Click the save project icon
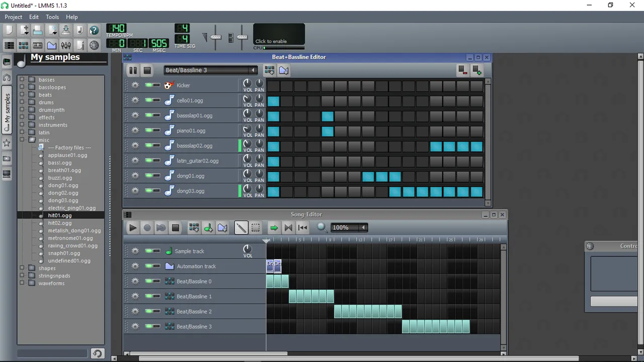Screen dimensions: 644x362 pyautogui.click(x=52, y=31)
